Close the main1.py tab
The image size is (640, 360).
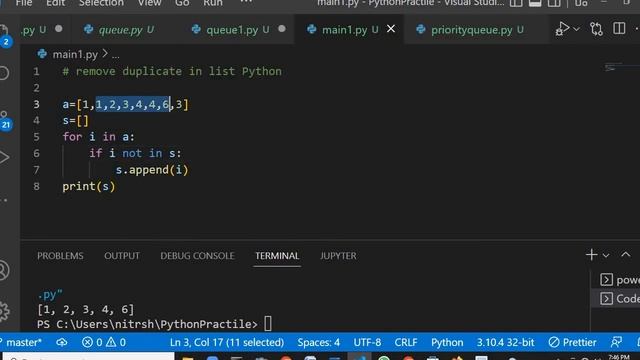(x=391, y=29)
